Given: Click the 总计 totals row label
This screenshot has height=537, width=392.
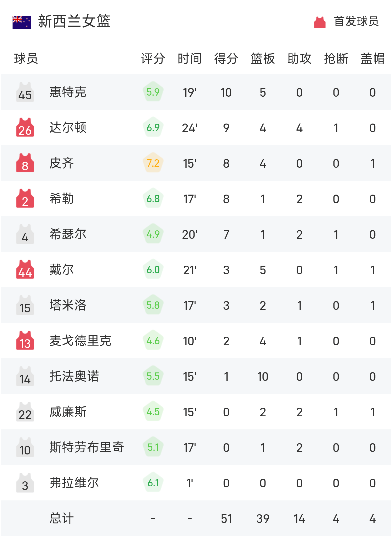Looking at the screenshot, I should tap(62, 518).
